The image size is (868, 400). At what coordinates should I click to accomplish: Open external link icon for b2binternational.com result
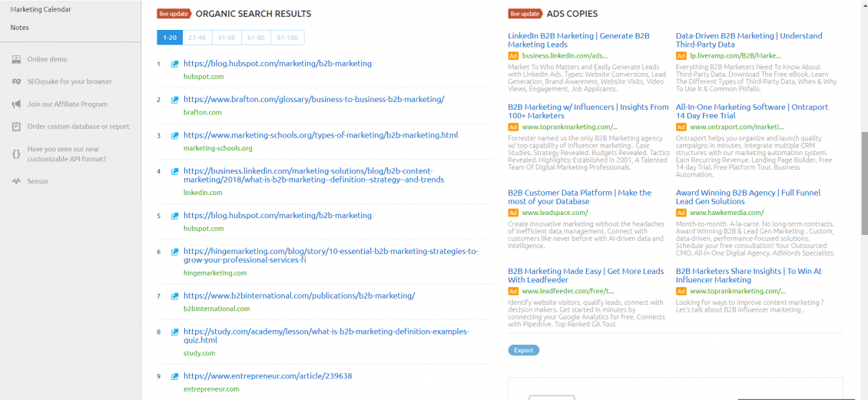pyautogui.click(x=174, y=296)
